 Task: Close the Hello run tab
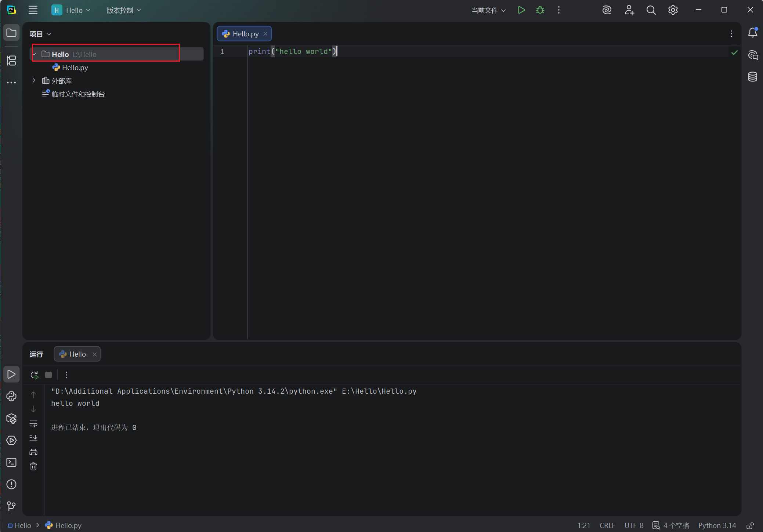95,354
